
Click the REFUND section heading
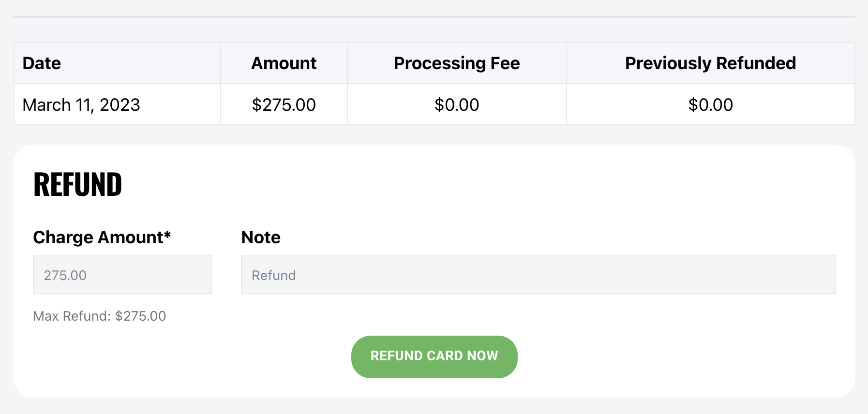click(77, 185)
